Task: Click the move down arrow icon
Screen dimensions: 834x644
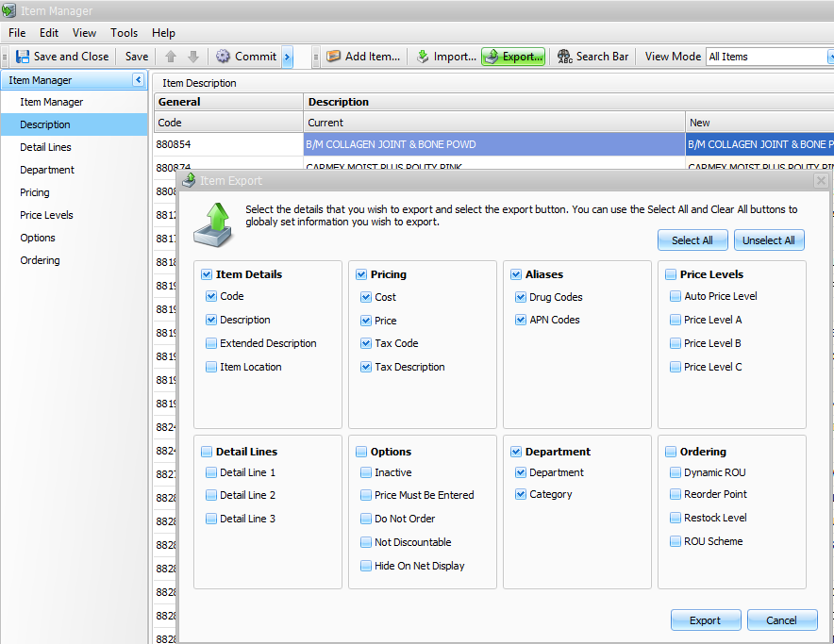Action: point(192,57)
